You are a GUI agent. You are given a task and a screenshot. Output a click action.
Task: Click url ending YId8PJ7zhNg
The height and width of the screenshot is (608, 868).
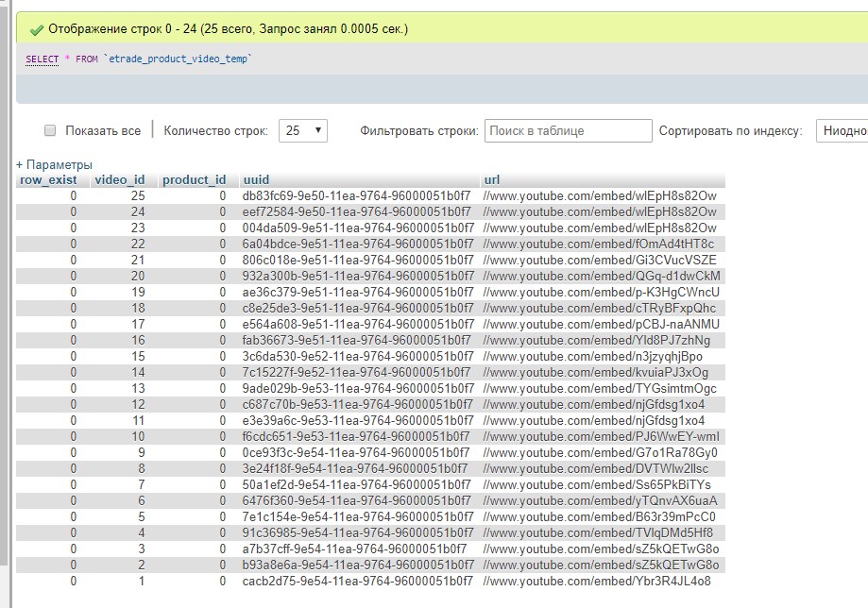597,340
